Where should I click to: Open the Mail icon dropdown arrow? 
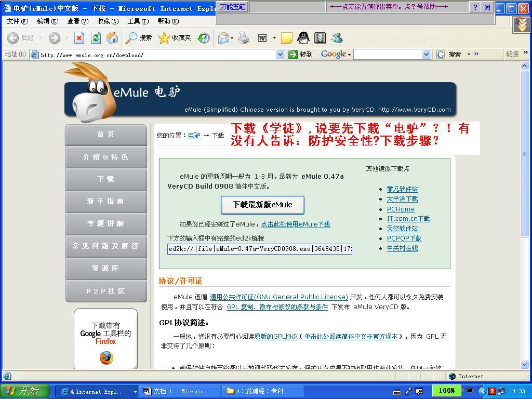pos(232,37)
